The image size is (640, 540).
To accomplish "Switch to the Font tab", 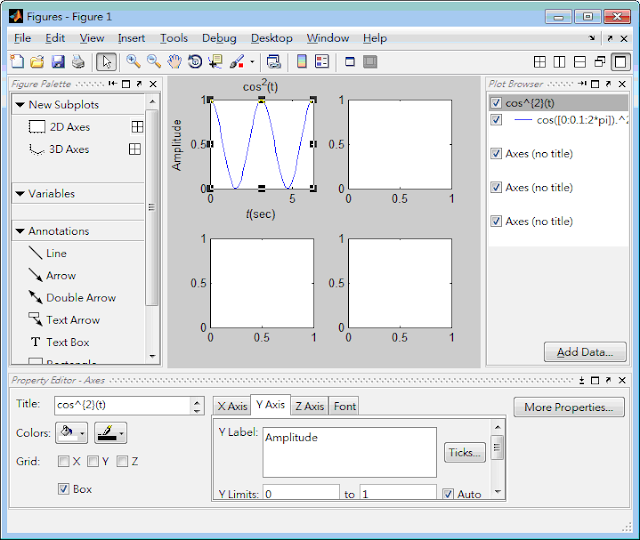I will [344, 406].
